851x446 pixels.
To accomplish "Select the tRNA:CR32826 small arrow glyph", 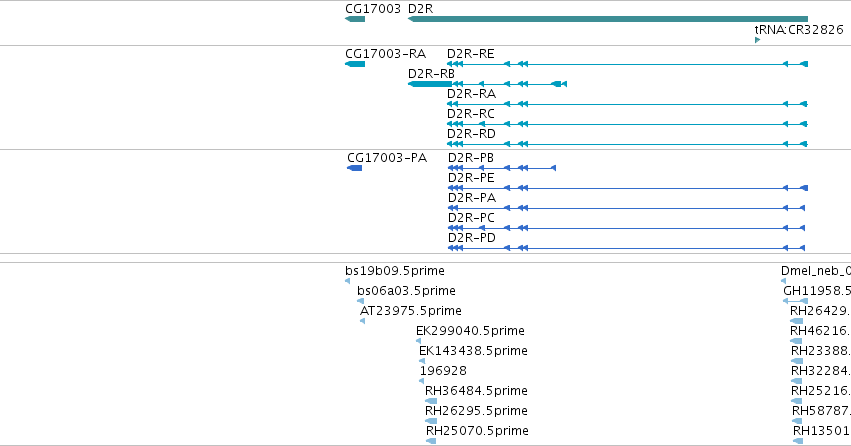I will click(758, 40).
